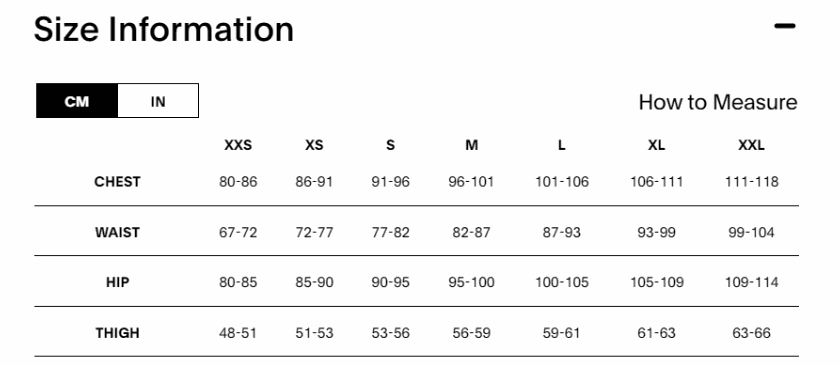Select the XL size column header
Screen dimensions: 840x365
pos(656,145)
